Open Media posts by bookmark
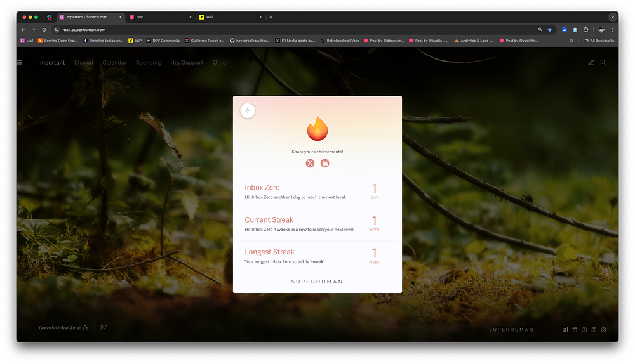 pos(295,41)
